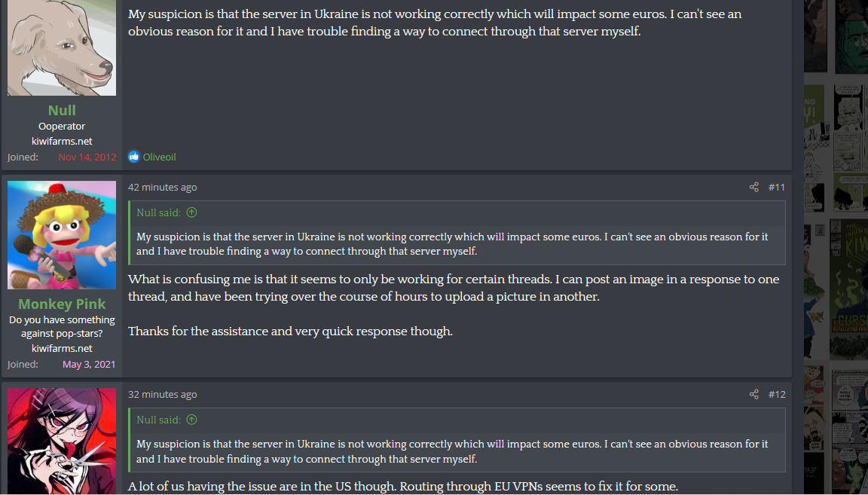Click the share icon on post #11
Image resolution: width=868 pixels, height=495 pixels.
[x=753, y=187]
